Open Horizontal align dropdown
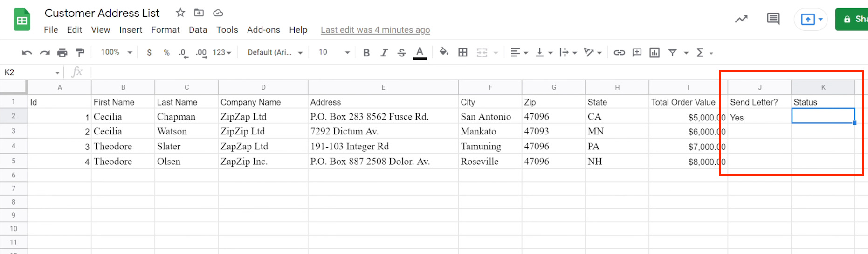This screenshot has height=254, width=868. click(519, 53)
